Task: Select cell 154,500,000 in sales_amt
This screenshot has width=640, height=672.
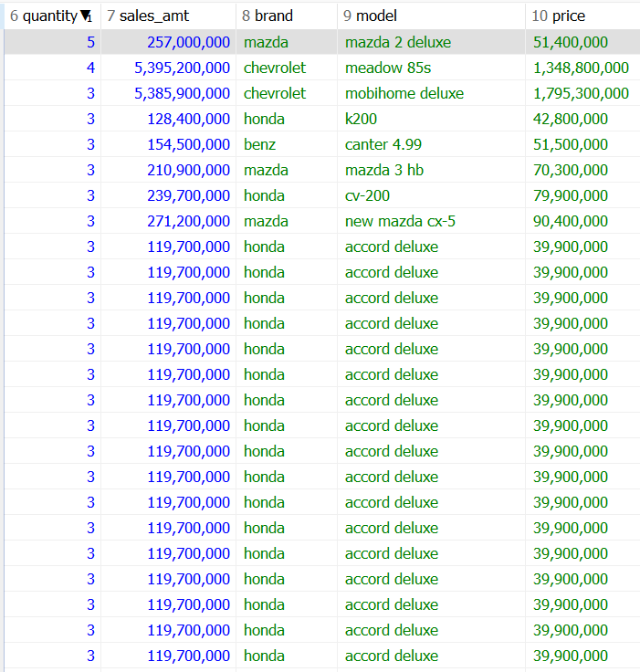Action: click(169, 144)
